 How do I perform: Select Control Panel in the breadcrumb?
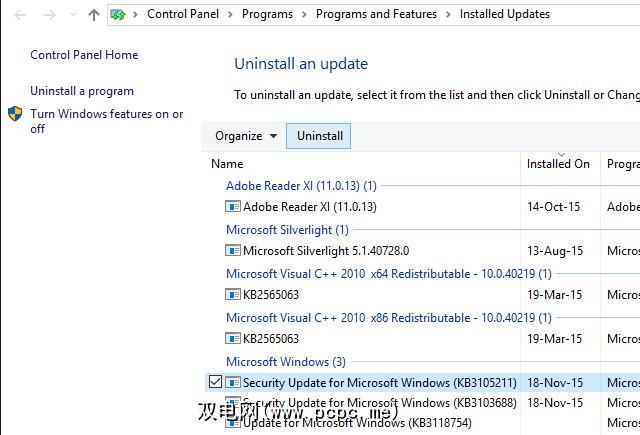click(183, 14)
